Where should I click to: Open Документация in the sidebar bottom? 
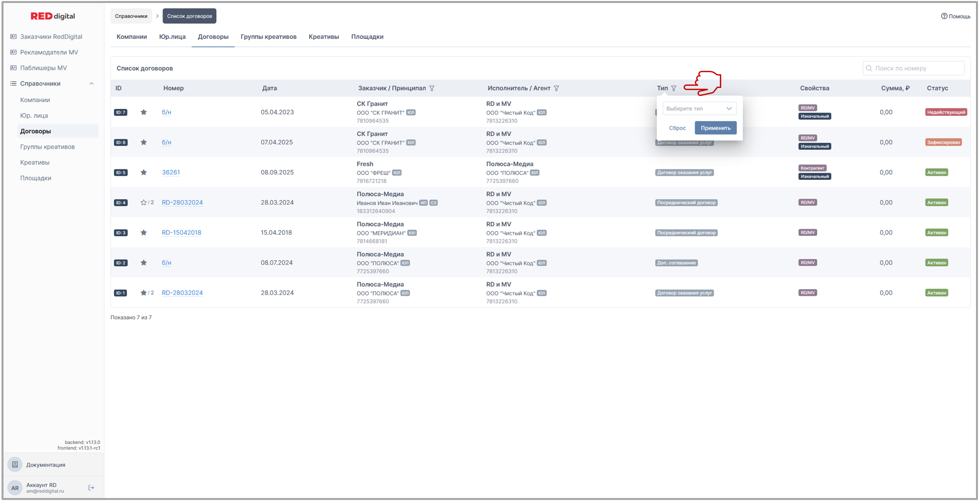point(45,465)
